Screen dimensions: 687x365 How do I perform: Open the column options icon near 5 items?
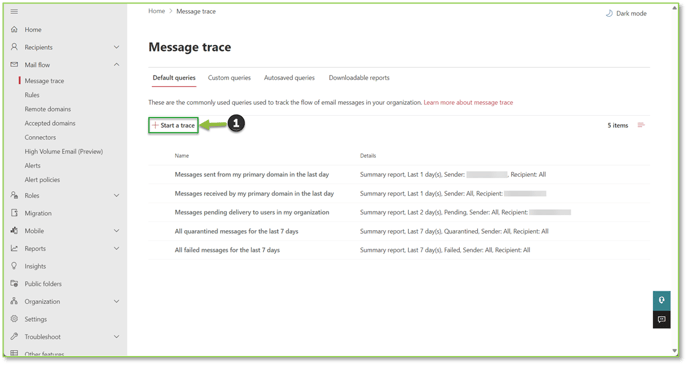click(641, 125)
